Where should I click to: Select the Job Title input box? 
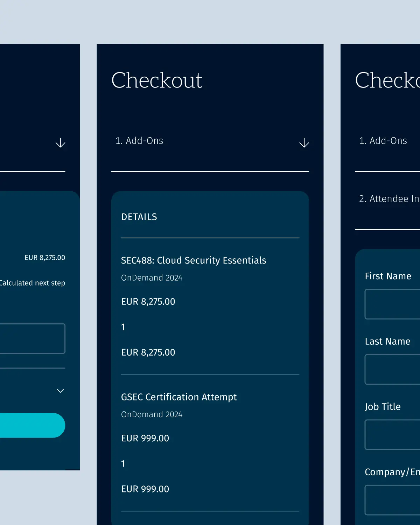point(392,434)
